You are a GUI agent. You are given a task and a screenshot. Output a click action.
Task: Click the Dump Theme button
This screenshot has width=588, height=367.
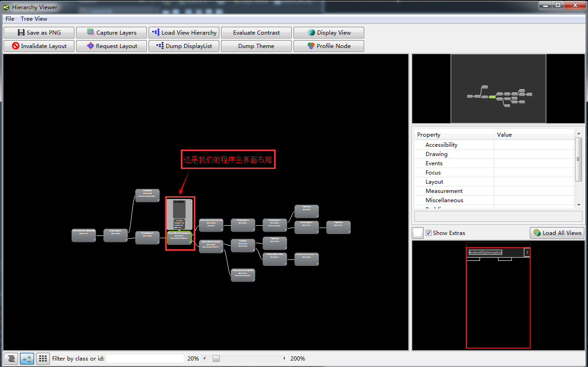pyautogui.click(x=257, y=46)
